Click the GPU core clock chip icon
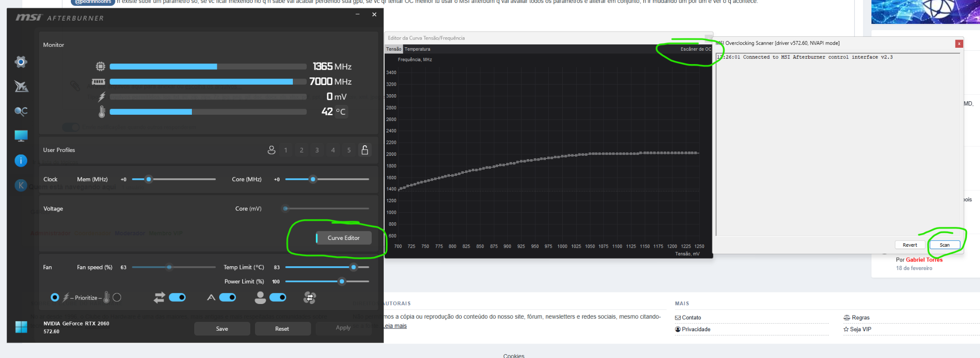 [x=100, y=66]
